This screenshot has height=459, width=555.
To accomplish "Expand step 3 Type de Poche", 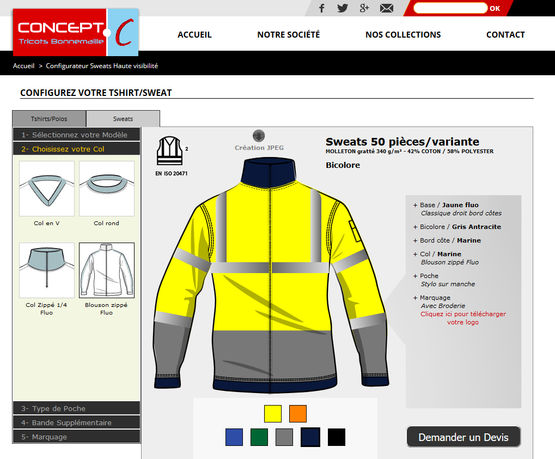I will 76,408.
